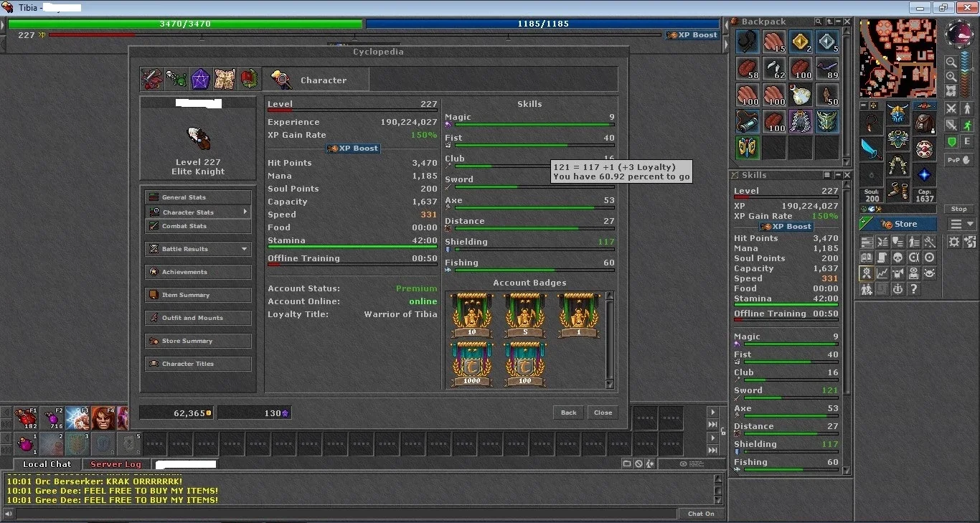Open the Charms purple pentagram icon
This screenshot has height=523, width=980.
(x=200, y=79)
